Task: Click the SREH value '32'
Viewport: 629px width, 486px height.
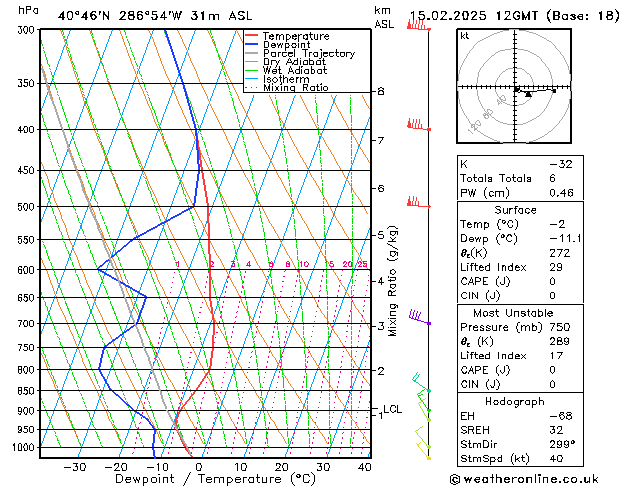Action: pyautogui.click(x=556, y=430)
